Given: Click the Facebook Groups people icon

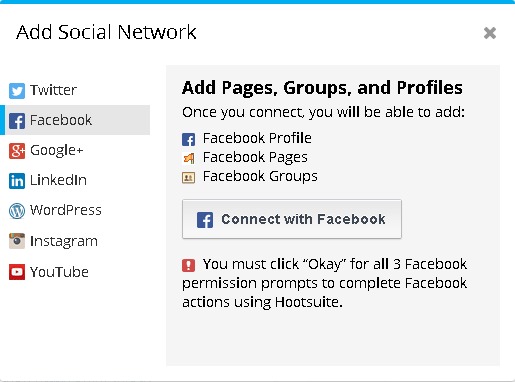Looking at the screenshot, I should click(188, 178).
